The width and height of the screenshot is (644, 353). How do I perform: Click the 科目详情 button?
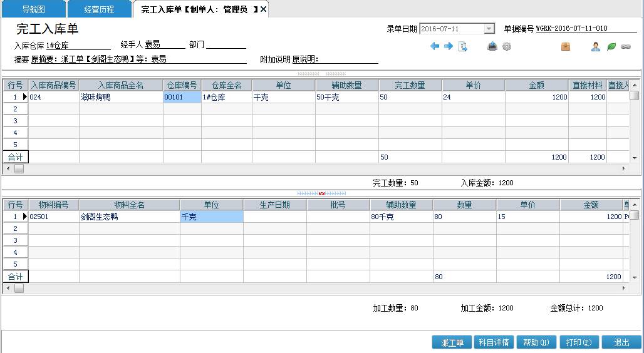[494, 342]
